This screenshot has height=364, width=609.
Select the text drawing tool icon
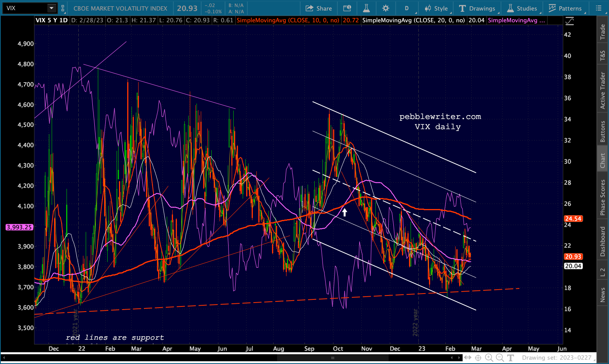point(510,357)
